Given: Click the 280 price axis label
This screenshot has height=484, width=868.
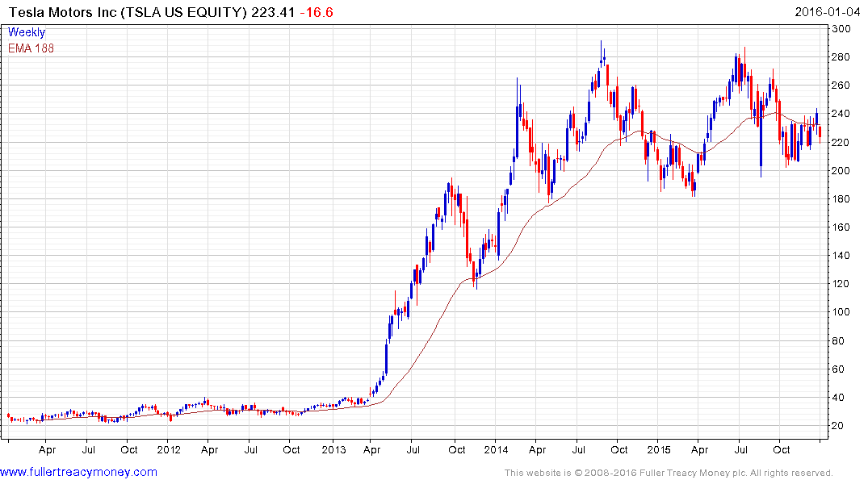Looking at the screenshot, I should [x=841, y=57].
